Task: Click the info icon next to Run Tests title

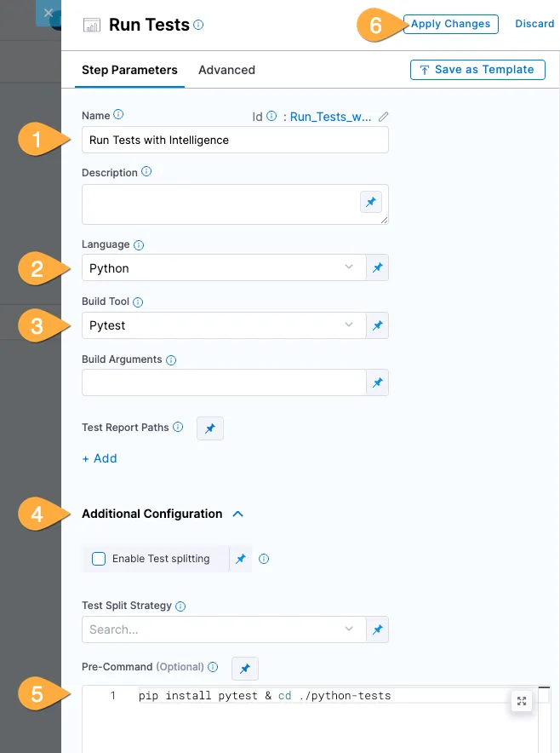Action: coord(198,26)
